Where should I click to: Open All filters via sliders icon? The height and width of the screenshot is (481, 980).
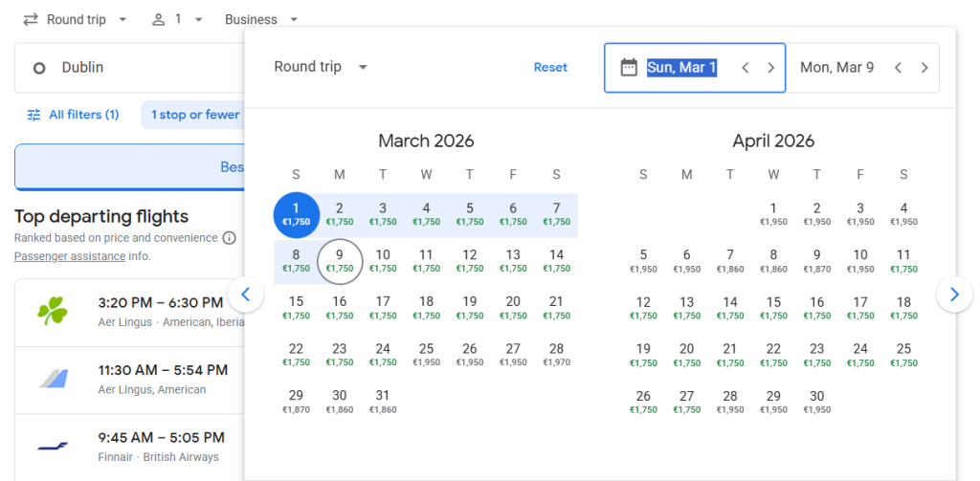click(34, 115)
